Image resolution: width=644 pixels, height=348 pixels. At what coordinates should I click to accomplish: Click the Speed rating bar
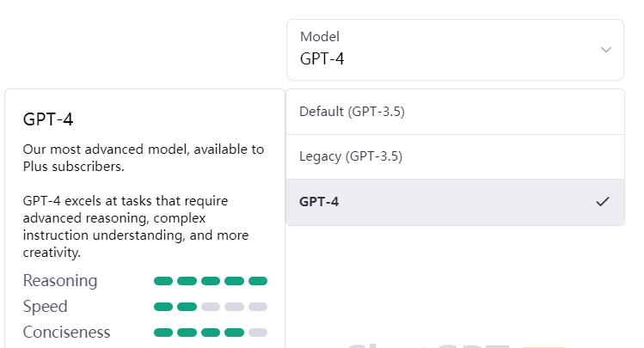(x=211, y=307)
